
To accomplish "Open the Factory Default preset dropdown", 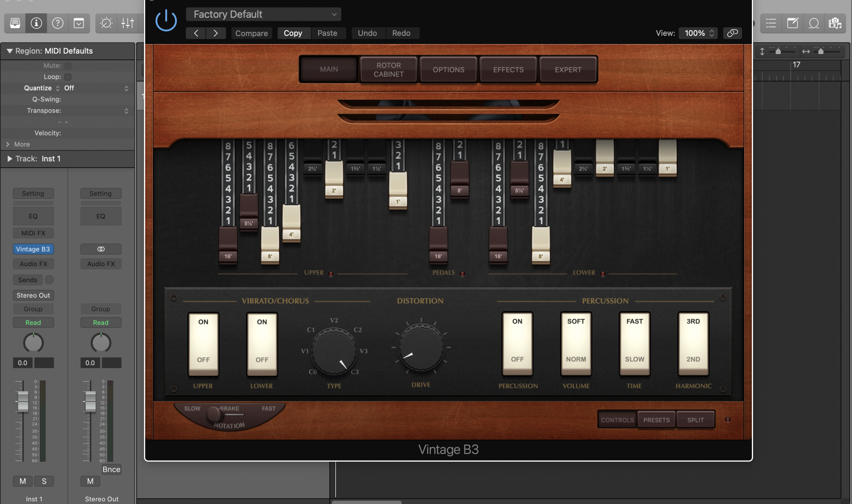I will [263, 14].
